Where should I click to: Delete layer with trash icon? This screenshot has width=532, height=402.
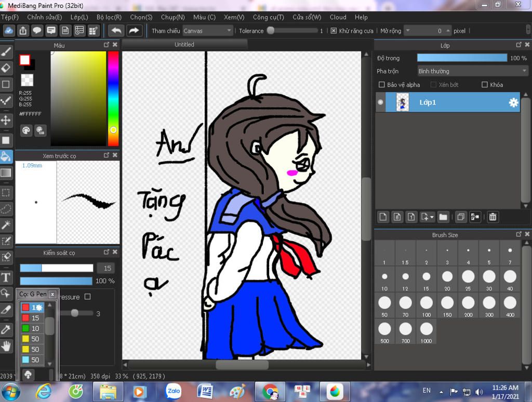[493, 217]
